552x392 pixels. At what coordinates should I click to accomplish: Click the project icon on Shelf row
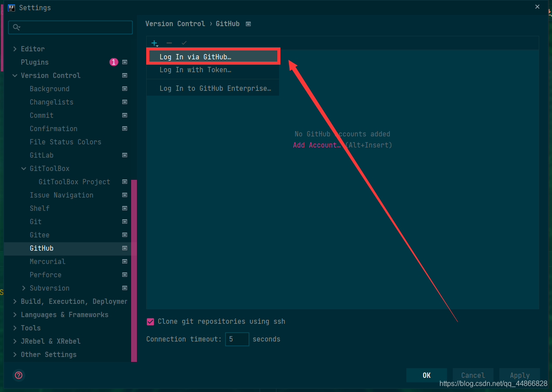[x=124, y=209]
